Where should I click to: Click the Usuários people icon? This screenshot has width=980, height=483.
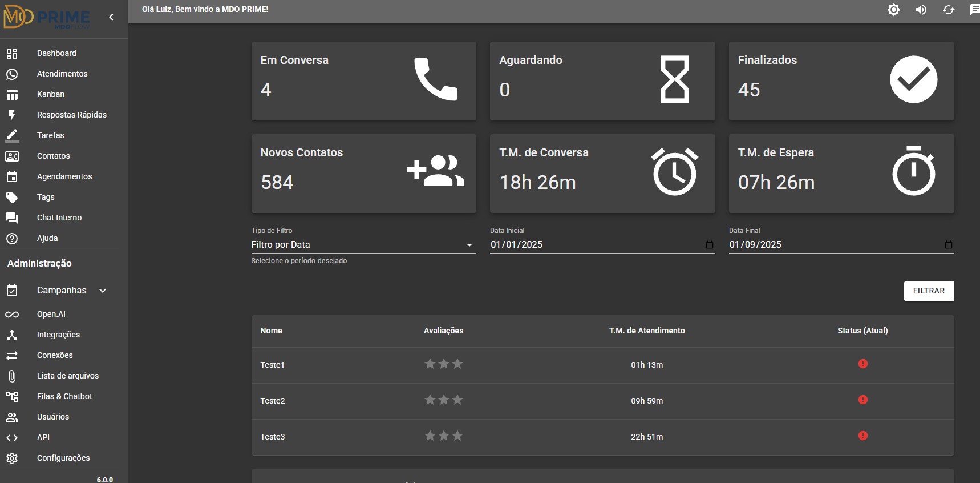pos(12,417)
